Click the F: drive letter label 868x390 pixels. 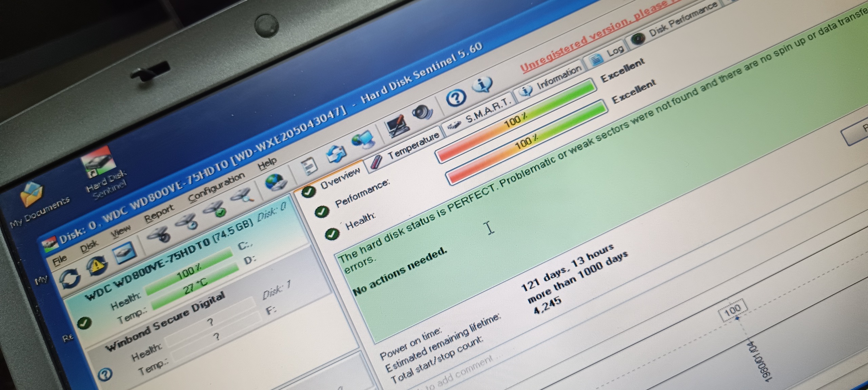[x=272, y=310]
